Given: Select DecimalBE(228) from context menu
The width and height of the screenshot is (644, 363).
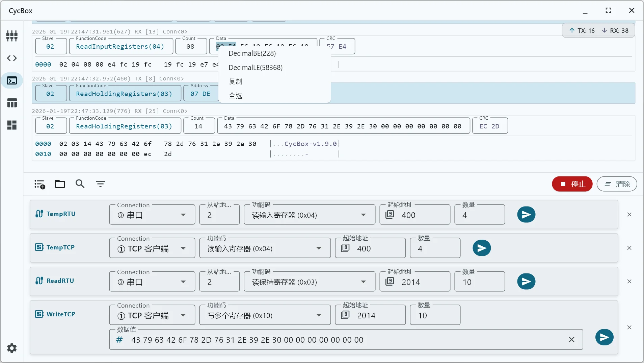Looking at the screenshot, I should click(x=252, y=53).
